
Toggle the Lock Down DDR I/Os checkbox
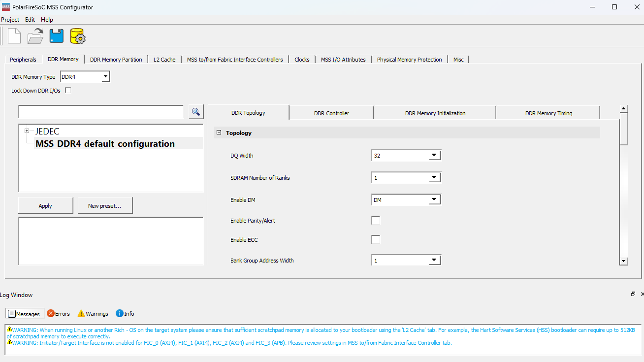[x=68, y=90]
